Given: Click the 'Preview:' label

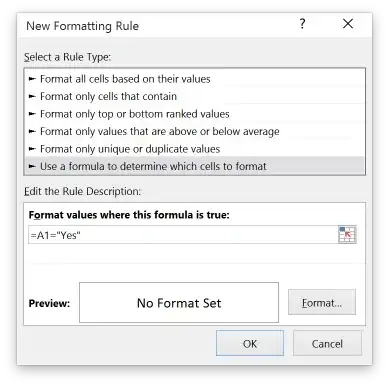Looking at the screenshot, I should pos(49,303).
